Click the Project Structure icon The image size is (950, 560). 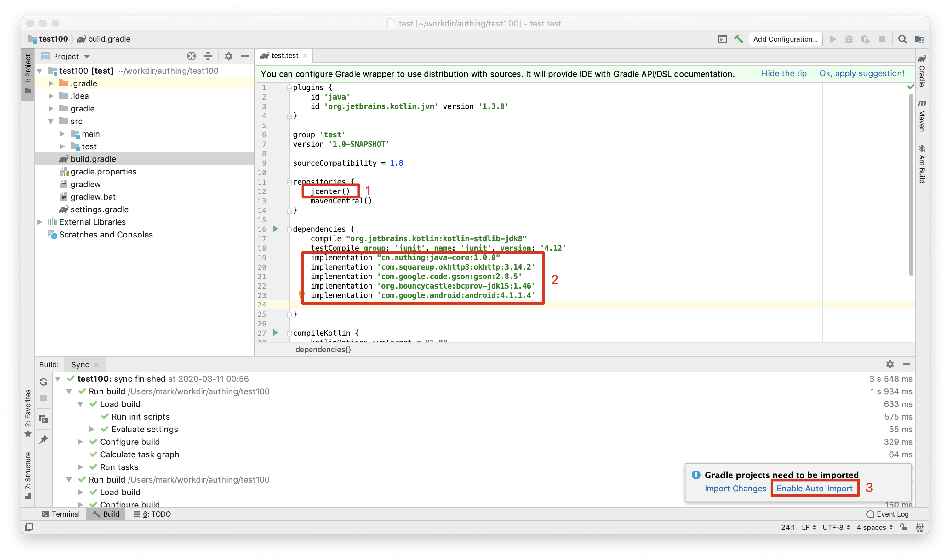tap(919, 39)
